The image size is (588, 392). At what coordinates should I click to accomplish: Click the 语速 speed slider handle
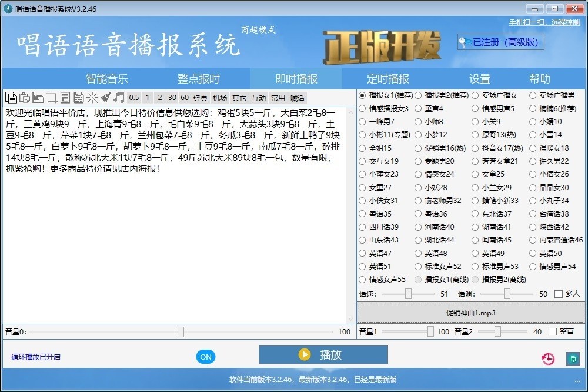pos(409,294)
